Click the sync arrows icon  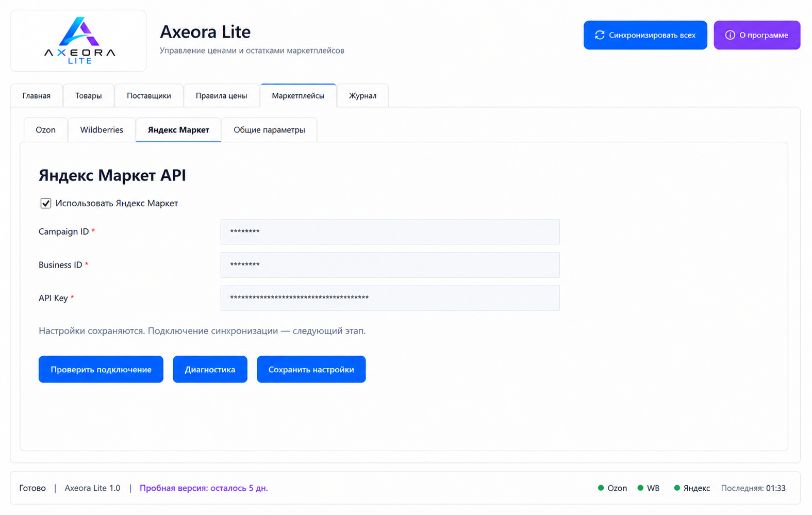click(x=600, y=35)
